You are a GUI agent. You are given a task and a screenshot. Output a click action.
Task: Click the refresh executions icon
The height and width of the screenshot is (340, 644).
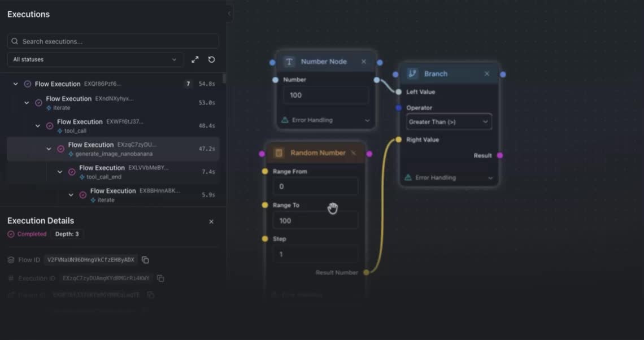211,59
